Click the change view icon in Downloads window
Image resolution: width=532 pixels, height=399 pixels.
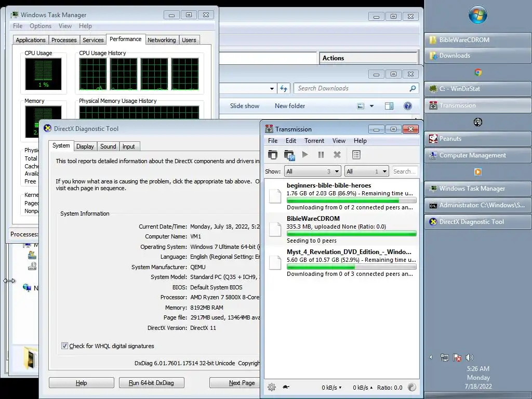361,106
